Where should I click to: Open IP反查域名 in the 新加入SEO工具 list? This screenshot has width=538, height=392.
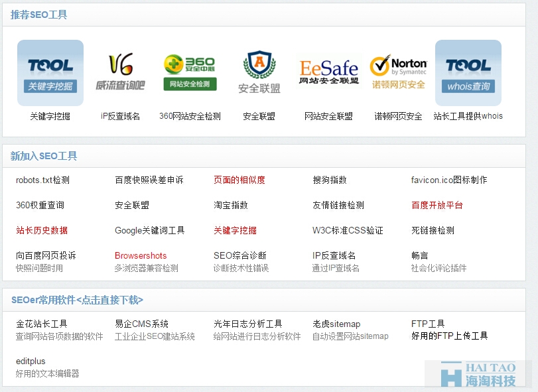pyautogui.click(x=334, y=255)
